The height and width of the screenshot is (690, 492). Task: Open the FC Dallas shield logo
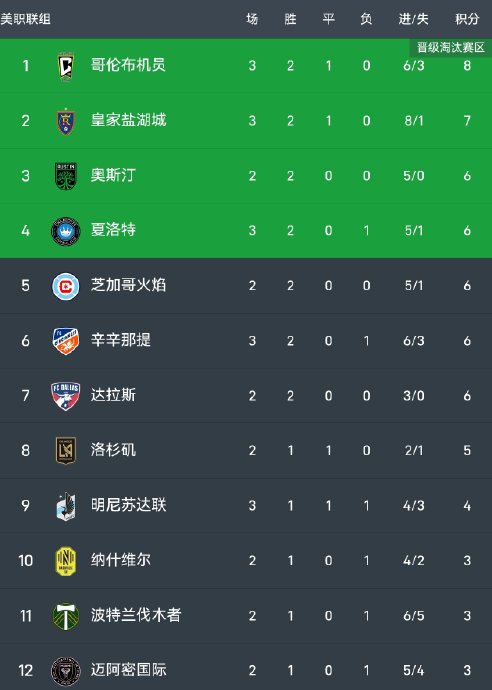(66, 396)
